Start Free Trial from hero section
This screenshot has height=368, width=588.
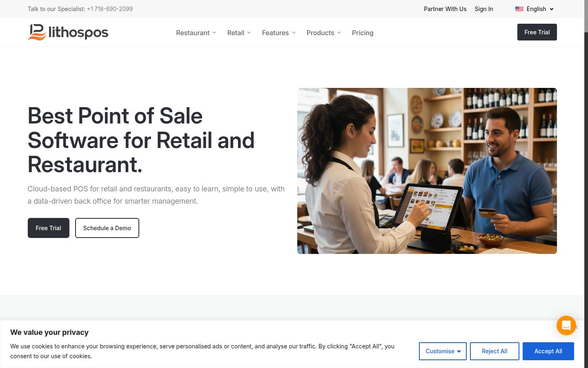coord(49,228)
